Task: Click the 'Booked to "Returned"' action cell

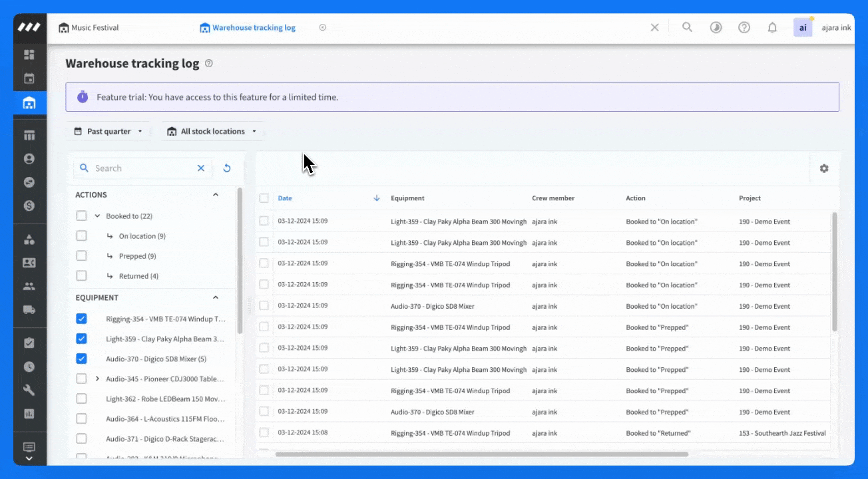Action: (x=658, y=433)
